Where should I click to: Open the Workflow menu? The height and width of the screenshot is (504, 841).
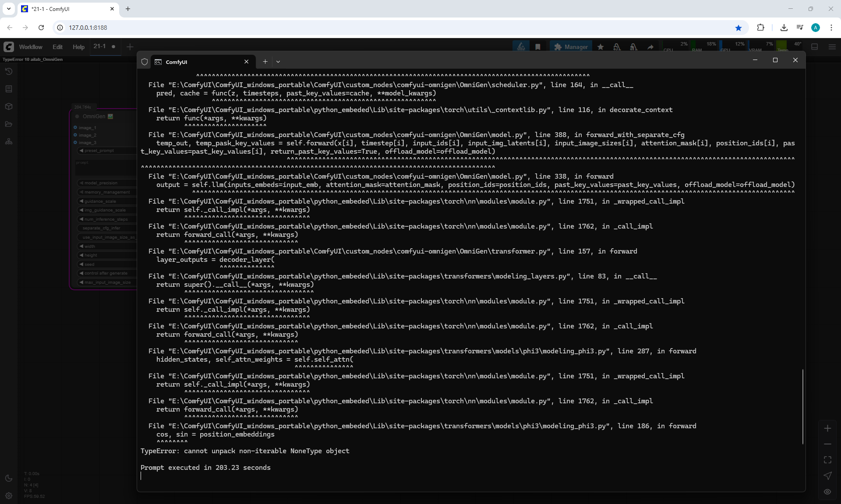pyautogui.click(x=31, y=47)
